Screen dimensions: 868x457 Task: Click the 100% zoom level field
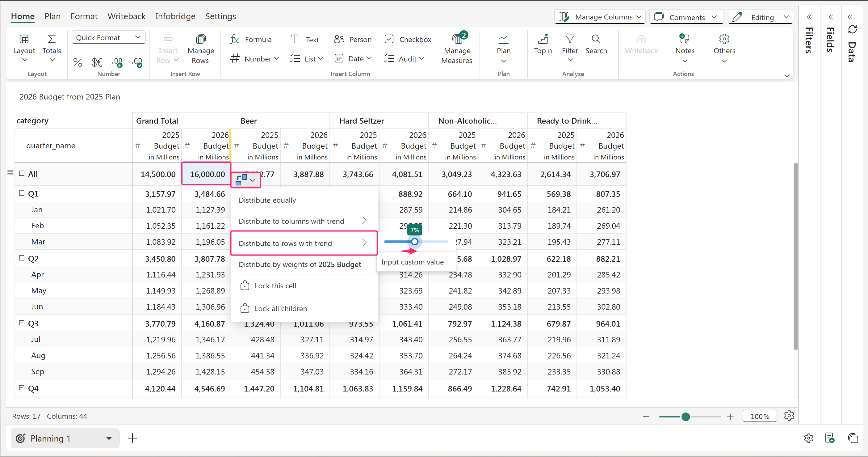click(760, 416)
